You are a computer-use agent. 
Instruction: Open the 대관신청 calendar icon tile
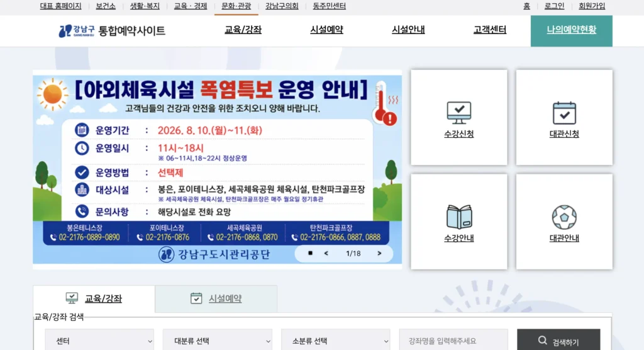564,117
